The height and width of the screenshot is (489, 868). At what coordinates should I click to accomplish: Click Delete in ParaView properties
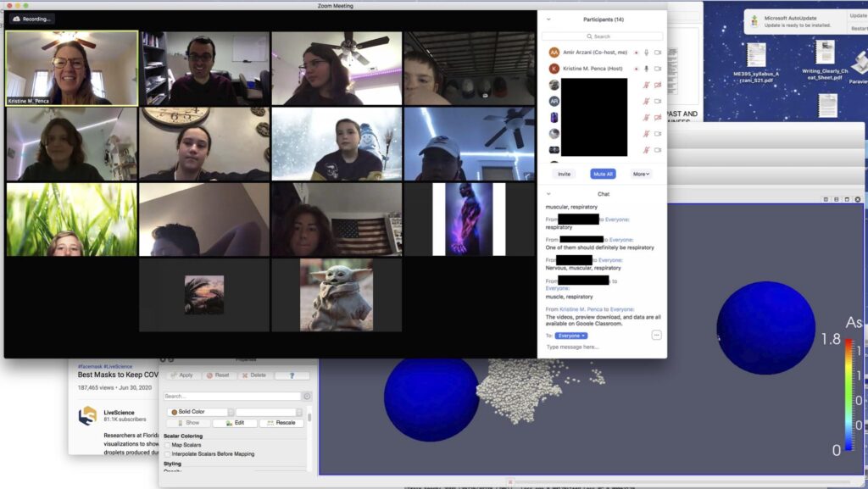[x=254, y=375]
